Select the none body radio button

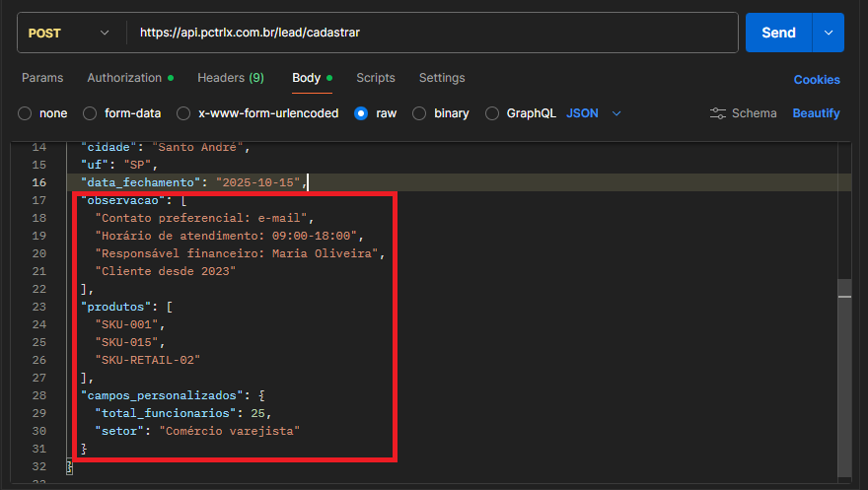25,113
